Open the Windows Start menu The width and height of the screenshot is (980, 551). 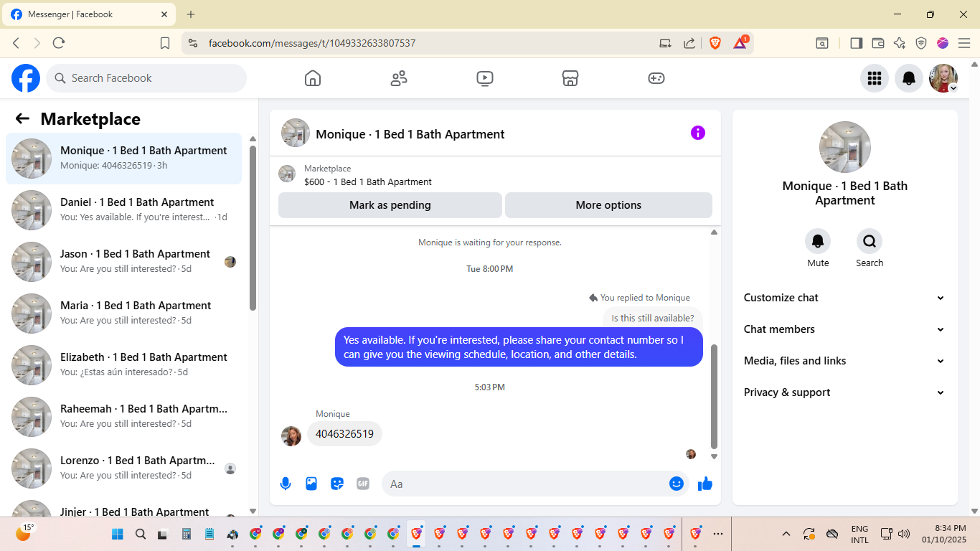pos(118,534)
